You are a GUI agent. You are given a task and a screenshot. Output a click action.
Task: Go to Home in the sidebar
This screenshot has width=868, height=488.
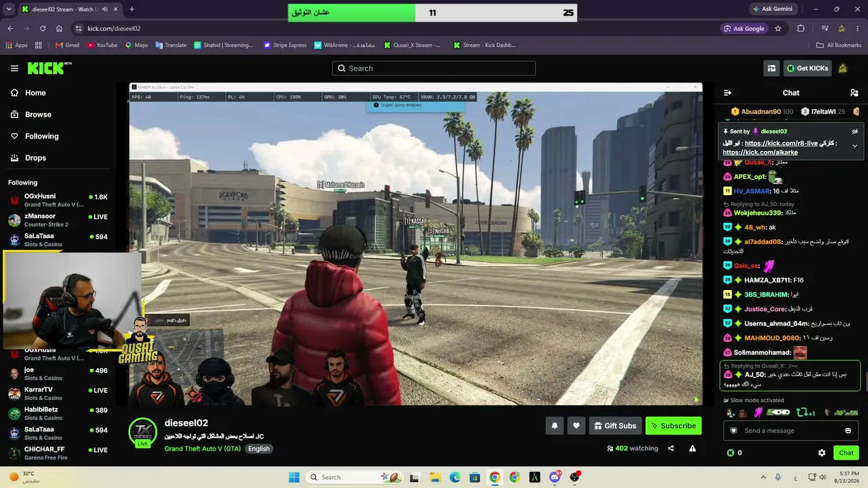click(35, 93)
